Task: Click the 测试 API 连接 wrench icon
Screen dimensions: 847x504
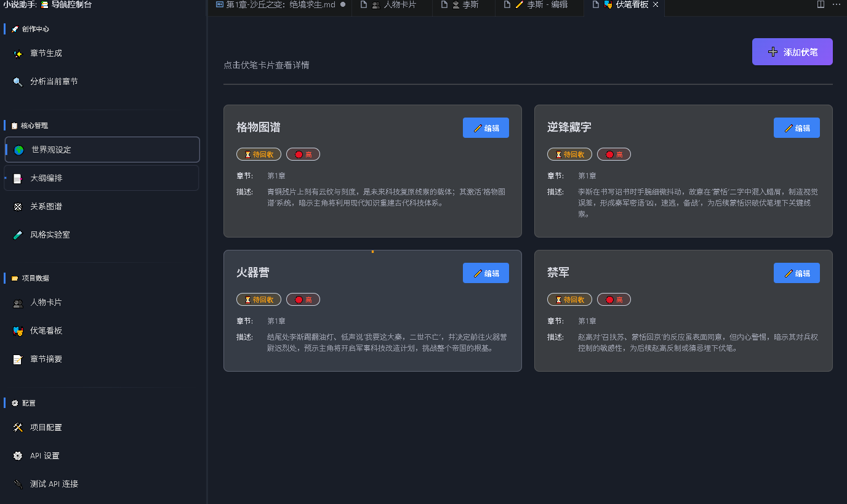Action: pyautogui.click(x=18, y=484)
